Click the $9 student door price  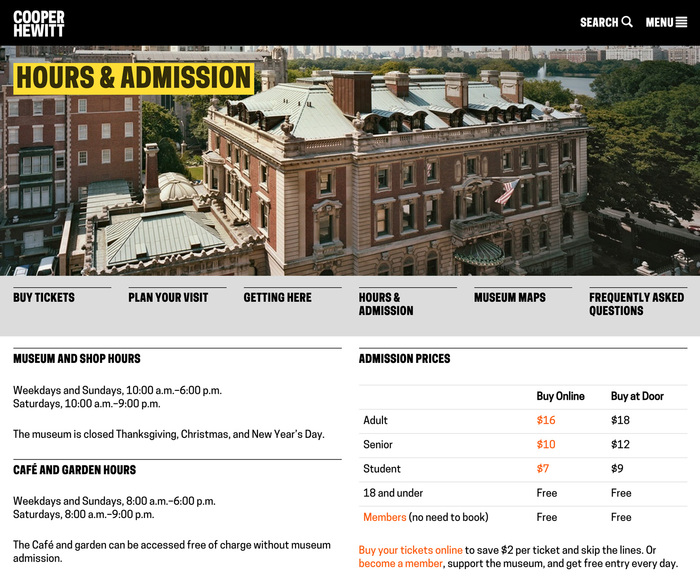coord(617,468)
